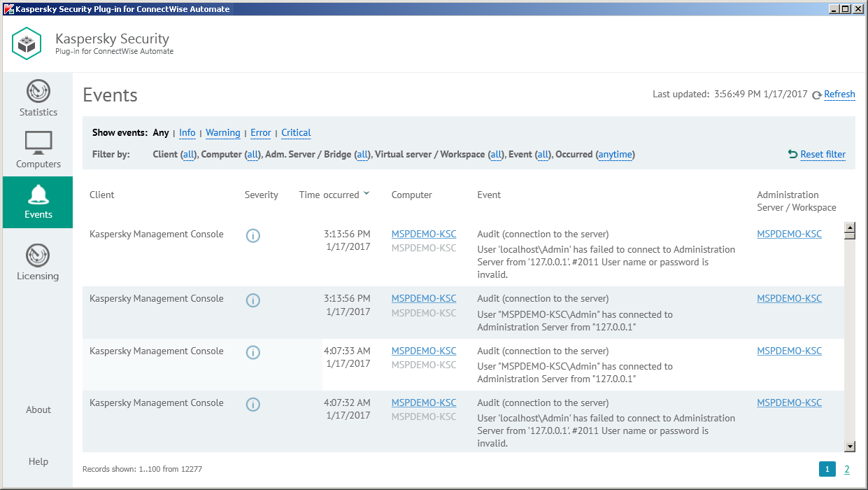Show only Critical events
Image resolution: width=868 pixels, height=490 pixels.
click(x=296, y=132)
